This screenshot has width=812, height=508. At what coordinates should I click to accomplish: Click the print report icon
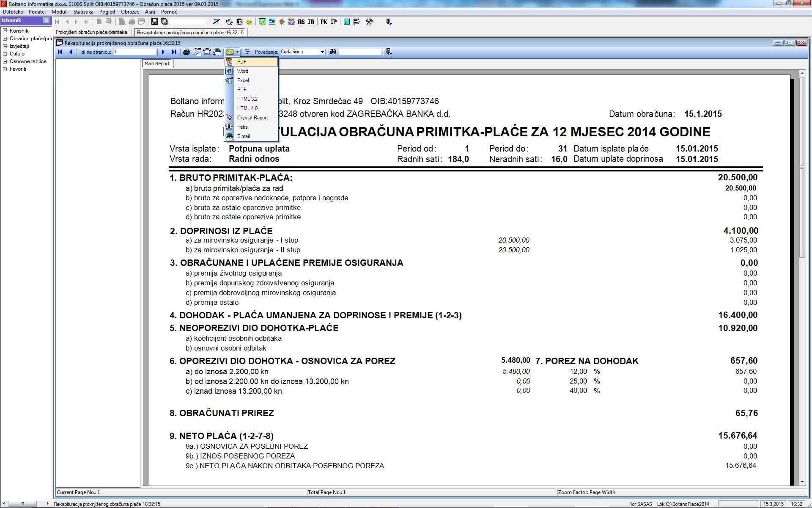point(186,52)
